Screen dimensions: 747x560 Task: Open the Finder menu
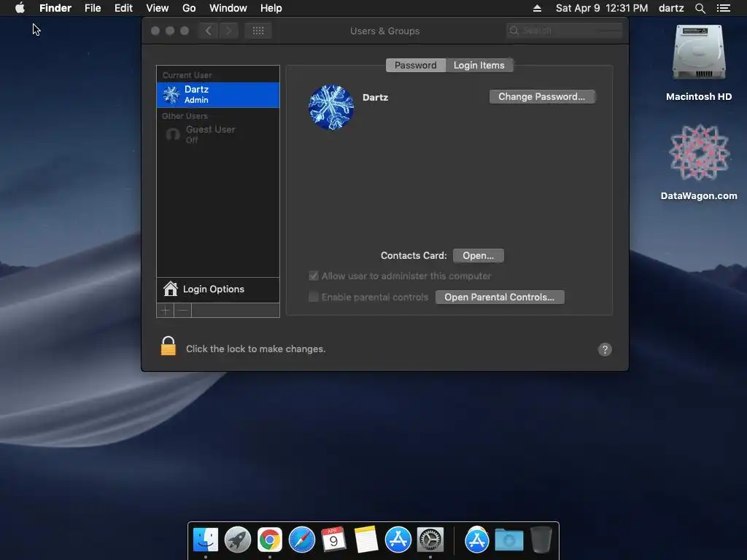[x=55, y=8]
